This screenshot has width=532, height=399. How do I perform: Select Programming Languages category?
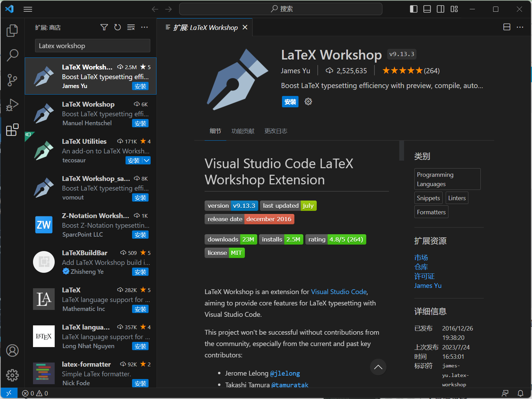pyautogui.click(x=447, y=179)
